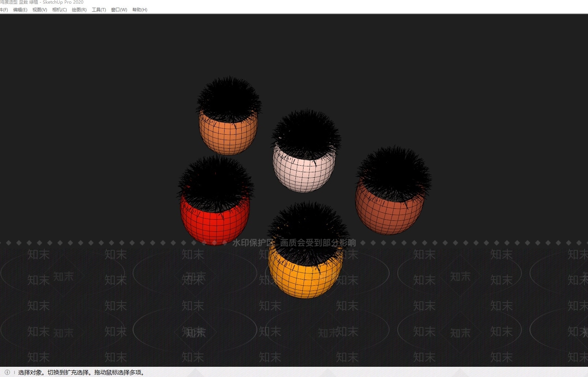Image resolution: width=588 pixels, height=377 pixels.
Task: Open the 视图(V) menu
Action: (x=40, y=10)
